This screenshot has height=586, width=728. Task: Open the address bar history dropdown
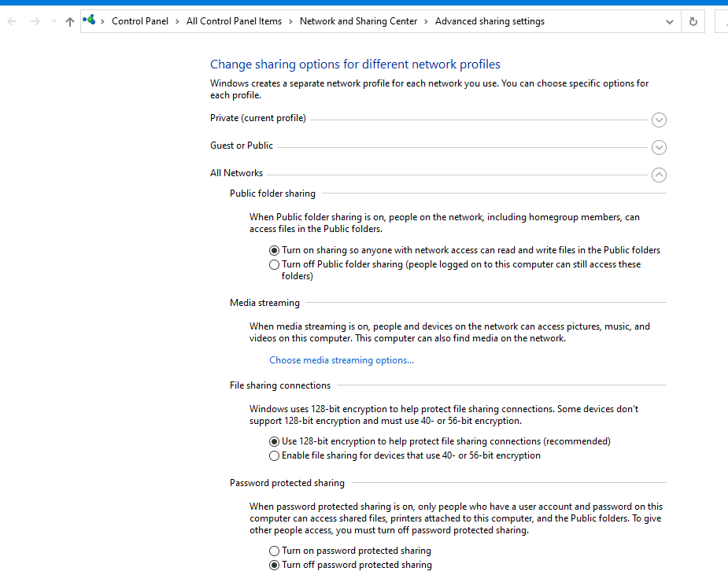coord(670,22)
